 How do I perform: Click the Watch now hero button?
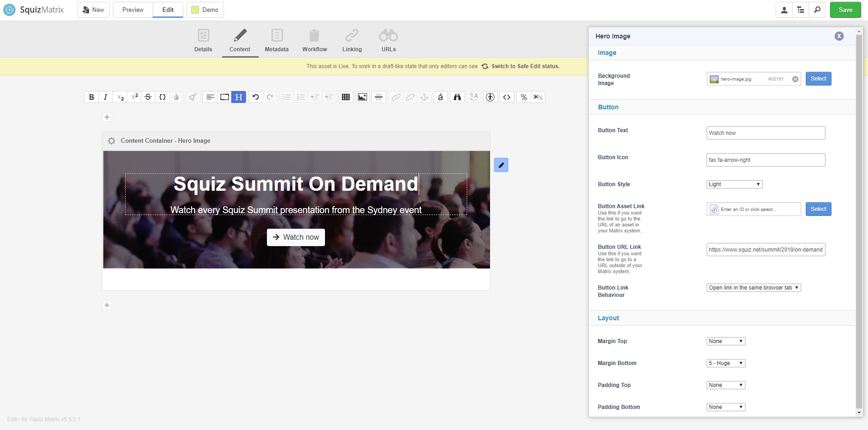(296, 237)
